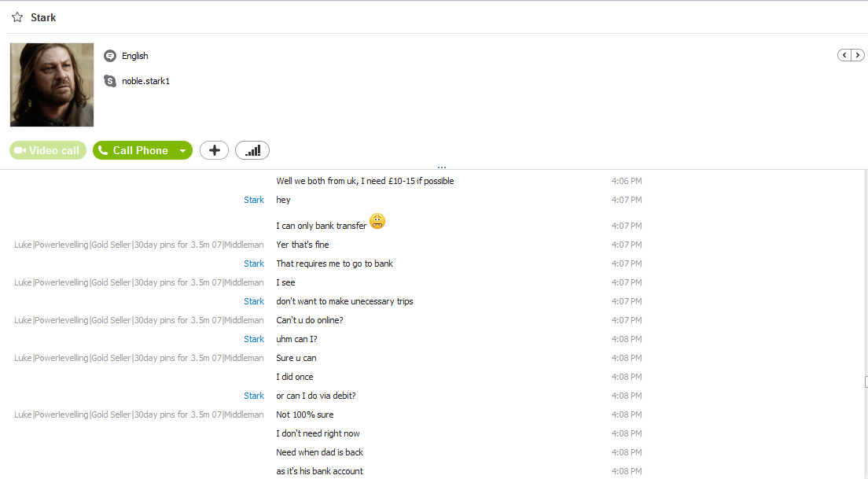Click Call Phone button
Viewport: 868px width, 479px height.
133,150
